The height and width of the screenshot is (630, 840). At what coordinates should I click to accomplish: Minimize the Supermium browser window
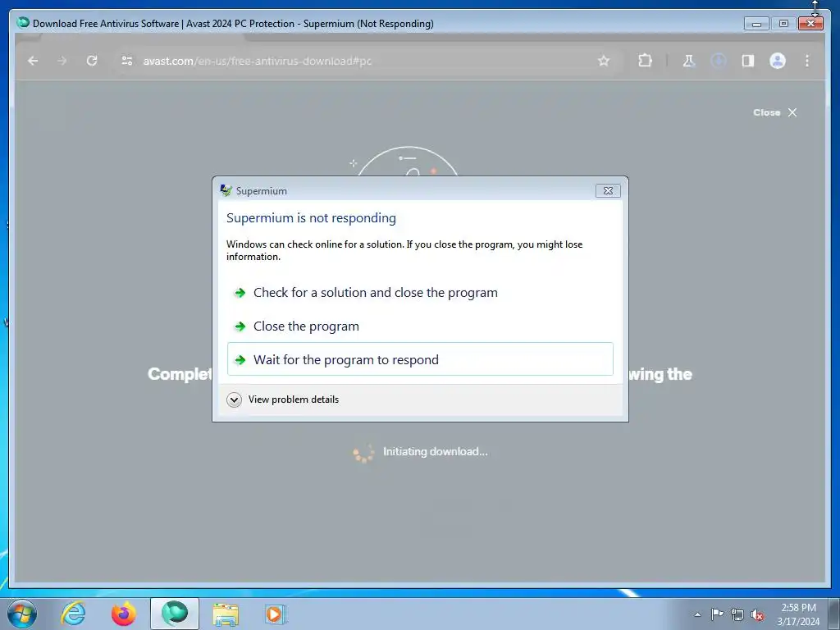(x=756, y=24)
